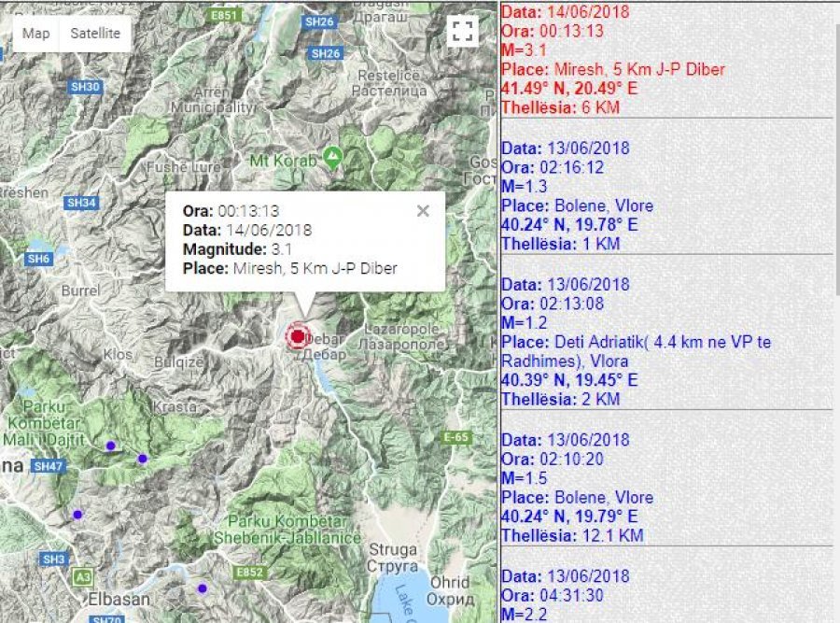
Task: Switch to Map view
Action: point(36,34)
